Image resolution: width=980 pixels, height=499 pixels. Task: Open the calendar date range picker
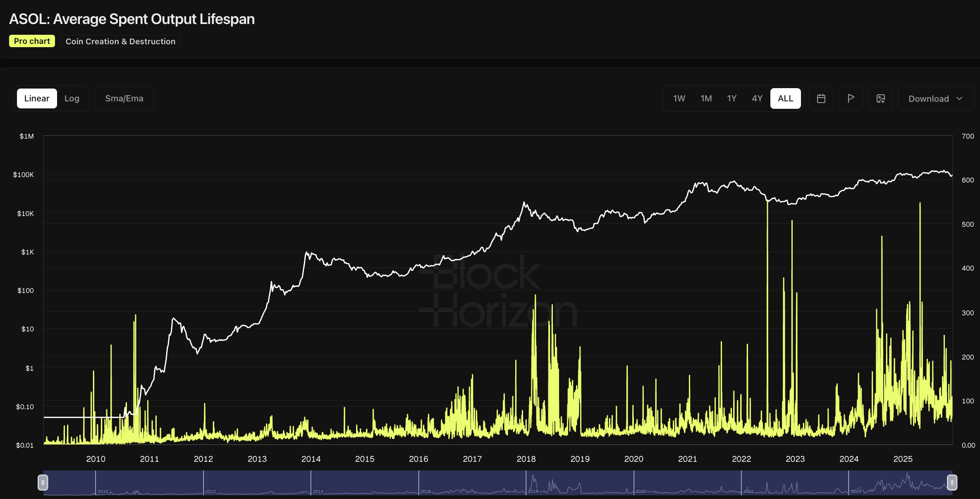[x=821, y=98]
